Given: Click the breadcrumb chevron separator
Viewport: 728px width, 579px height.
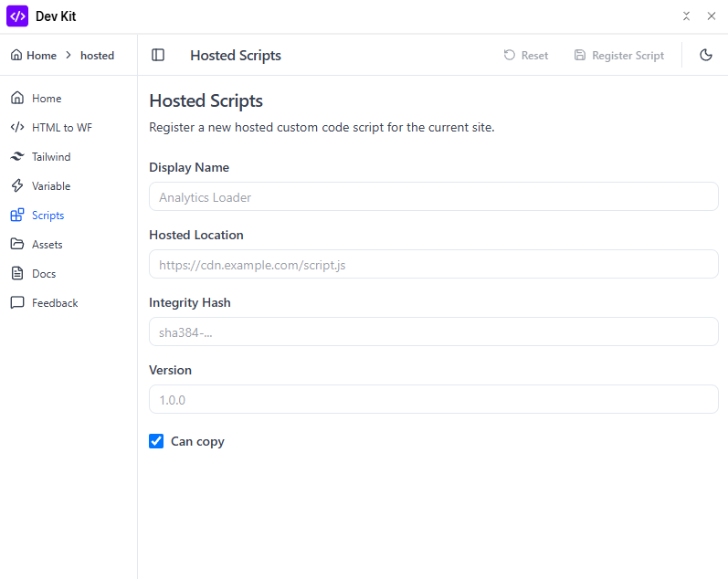Looking at the screenshot, I should click(69, 56).
